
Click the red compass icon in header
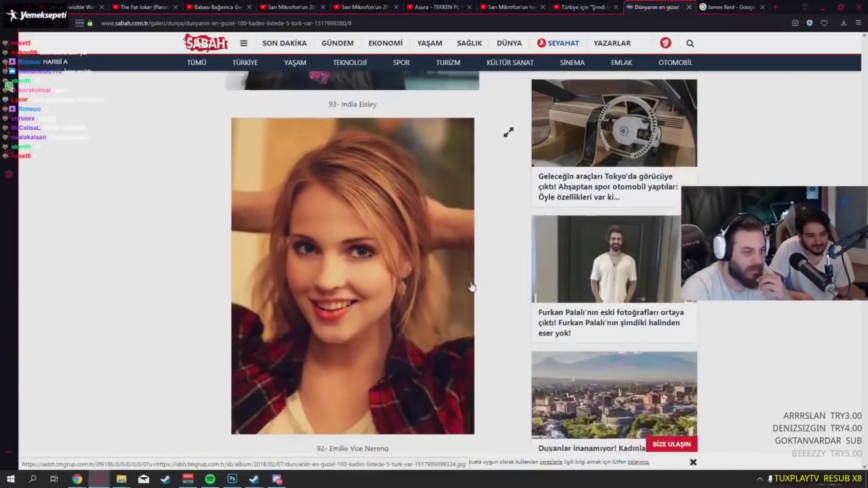(665, 43)
